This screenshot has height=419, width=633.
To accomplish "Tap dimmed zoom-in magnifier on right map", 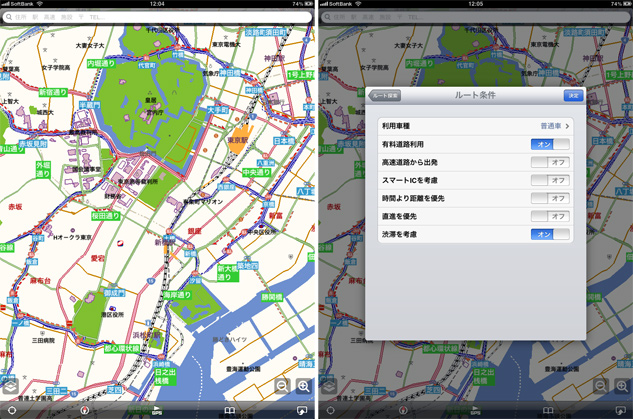I will (622, 386).
